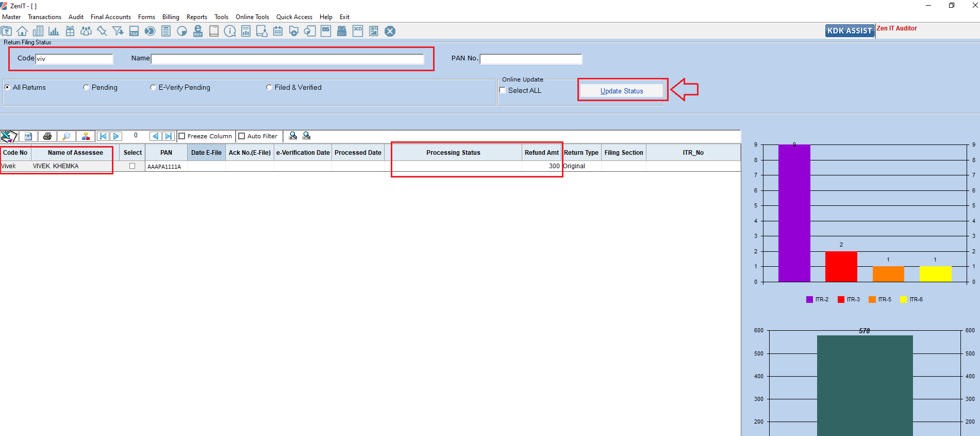Viewport: 980px width, 436px height.
Task: Click the KDK ASSIST button
Action: [850, 31]
